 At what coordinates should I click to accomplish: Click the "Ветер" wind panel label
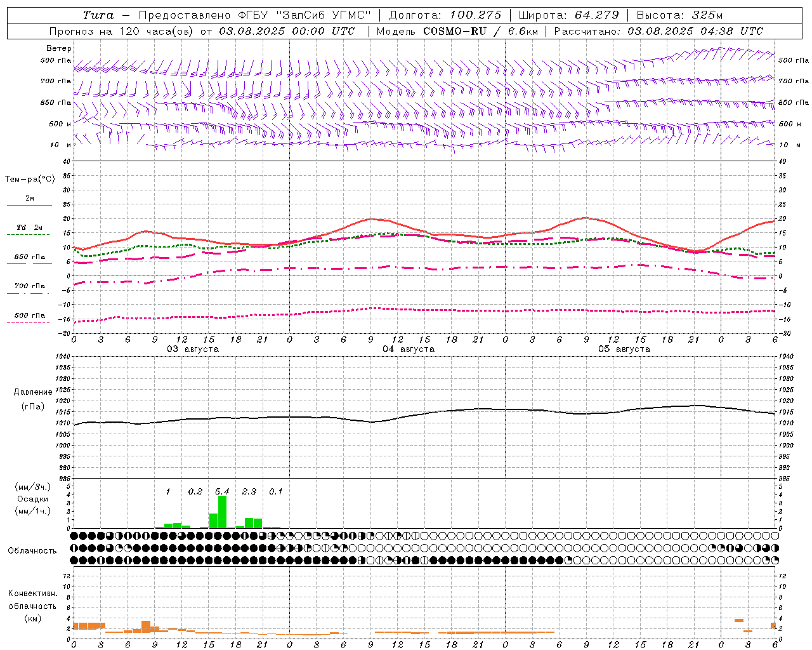(59, 48)
